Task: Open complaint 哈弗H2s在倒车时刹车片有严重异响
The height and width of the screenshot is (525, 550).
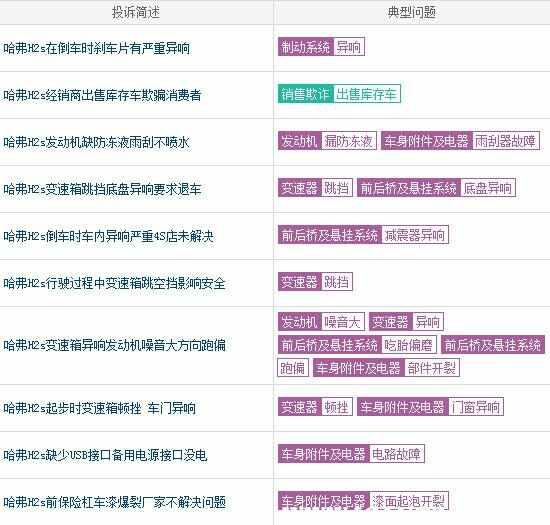Action: pyautogui.click(x=97, y=48)
